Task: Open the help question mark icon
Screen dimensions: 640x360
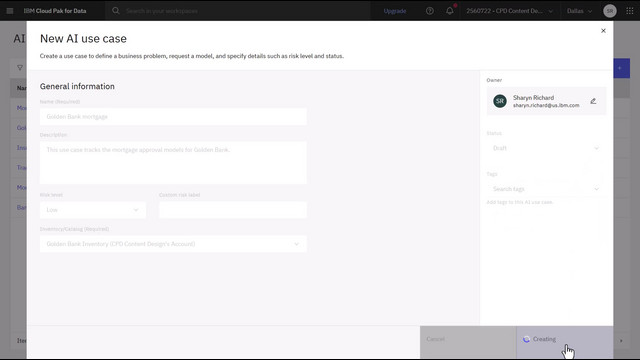Action: pos(430,11)
